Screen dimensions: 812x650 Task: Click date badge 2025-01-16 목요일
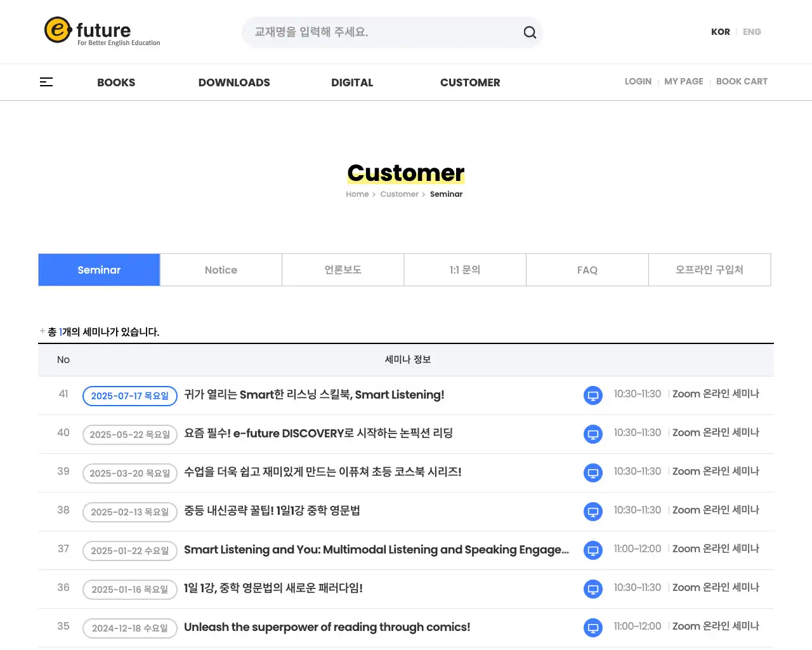[130, 590]
